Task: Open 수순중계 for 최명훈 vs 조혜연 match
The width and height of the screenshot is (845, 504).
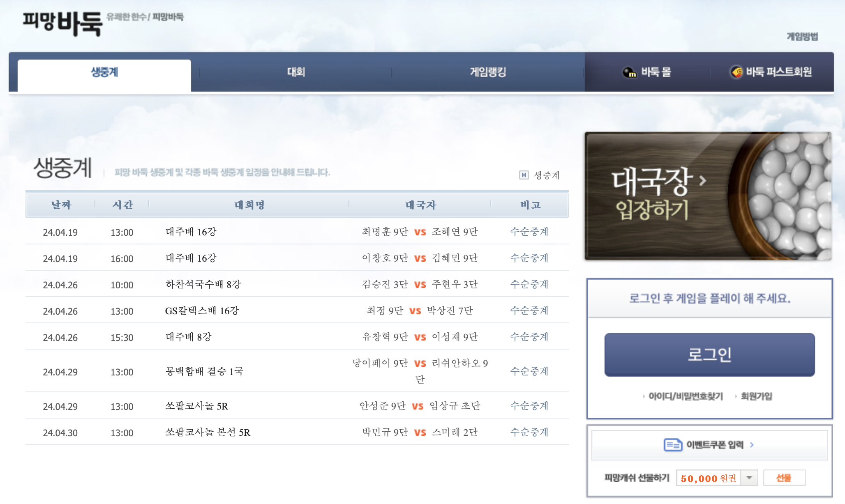Action: (x=529, y=232)
